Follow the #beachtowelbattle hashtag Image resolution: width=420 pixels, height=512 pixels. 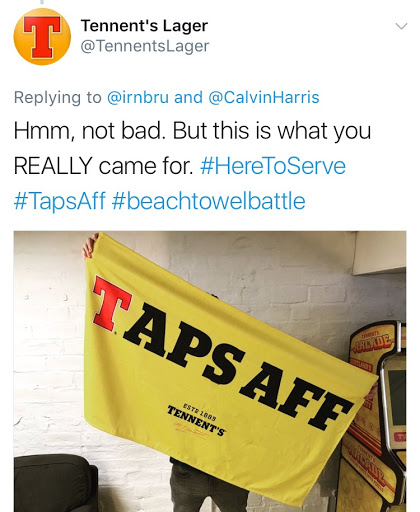209,201
